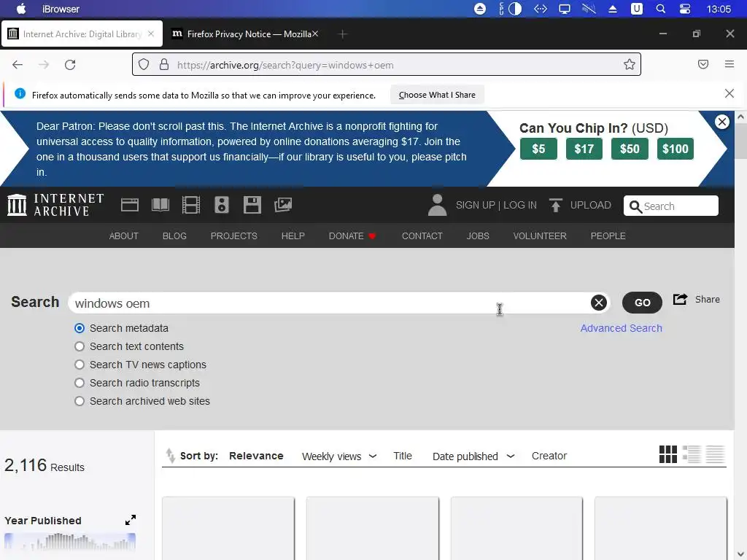
Task: Dismiss the Firefox data notification bar
Action: 729,94
